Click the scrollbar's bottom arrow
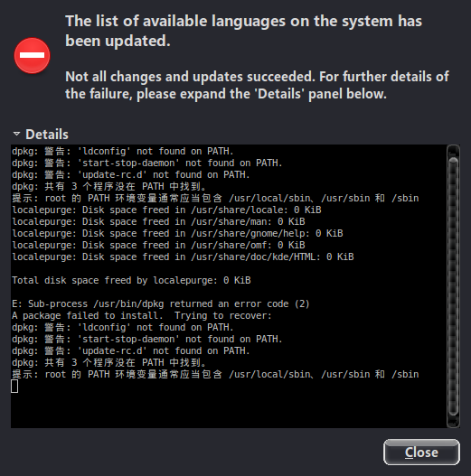Viewport: 471px width, 476px height. (x=453, y=422)
